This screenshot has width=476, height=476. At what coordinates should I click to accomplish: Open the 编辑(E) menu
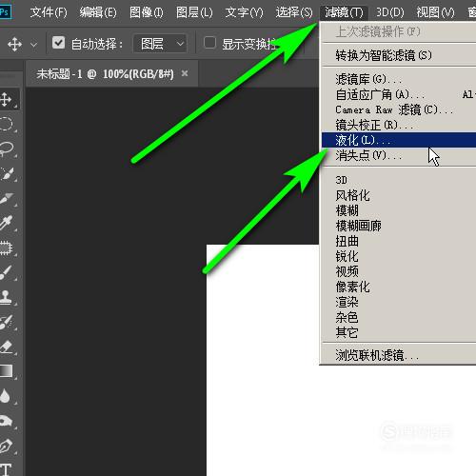pos(98,12)
